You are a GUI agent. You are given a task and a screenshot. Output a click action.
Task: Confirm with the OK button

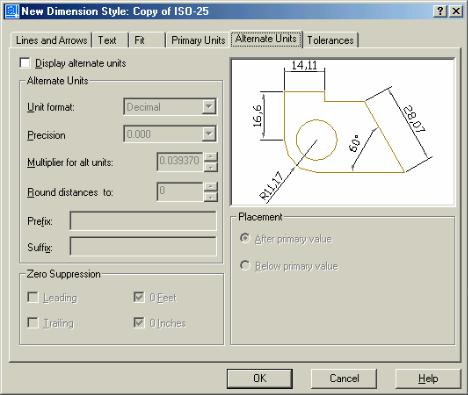tap(260, 378)
